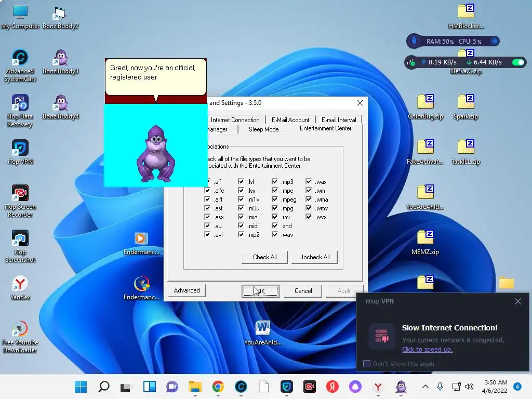The width and height of the screenshot is (532, 399).
Task: Select ColorBug.zip on desktop
Action: tap(425, 107)
